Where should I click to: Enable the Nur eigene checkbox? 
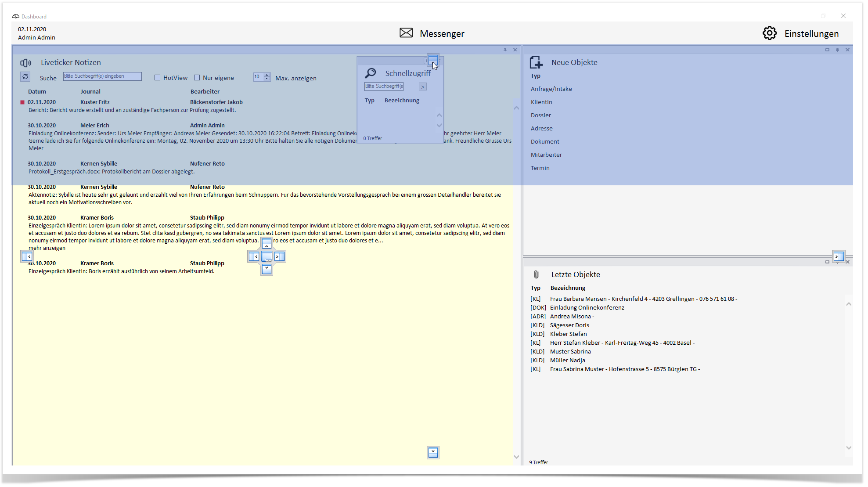[x=197, y=78]
